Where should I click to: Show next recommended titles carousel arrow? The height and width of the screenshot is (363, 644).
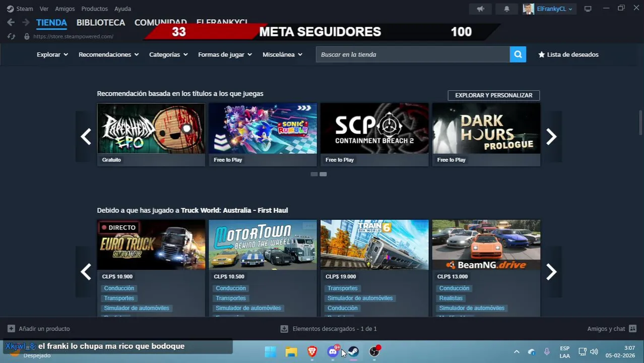[551, 136]
